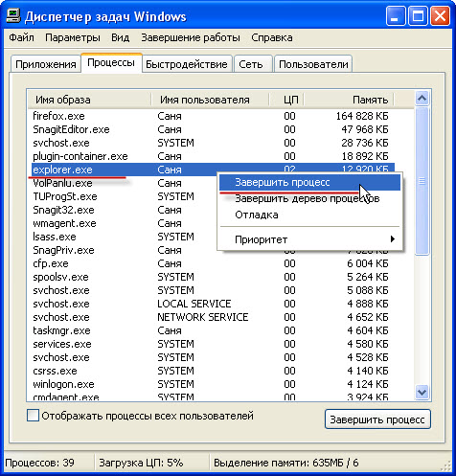The height and width of the screenshot is (476, 456).
Task: Click the 164 828 КБ memory value
Action: (x=362, y=116)
